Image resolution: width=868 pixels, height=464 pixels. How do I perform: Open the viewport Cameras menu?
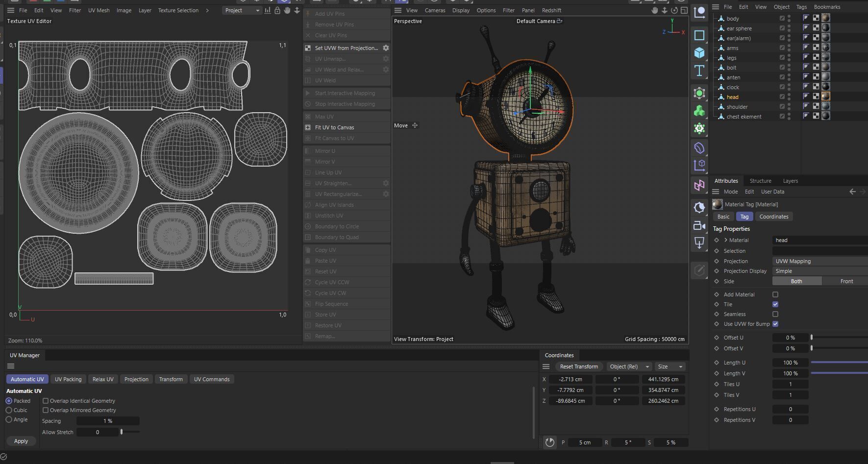pos(435,10)
